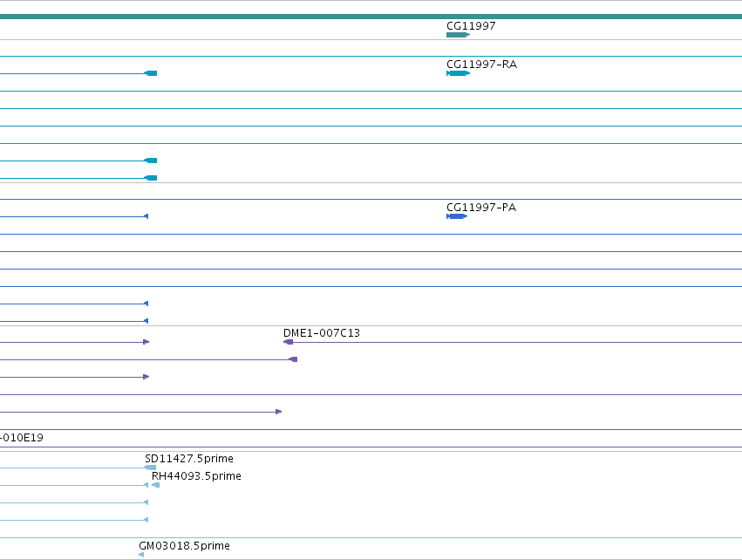Viewport: 742px width, 560px height.
Task: Select the GM03018.5prime arrowhead glyph
Action: coord(141,555)
